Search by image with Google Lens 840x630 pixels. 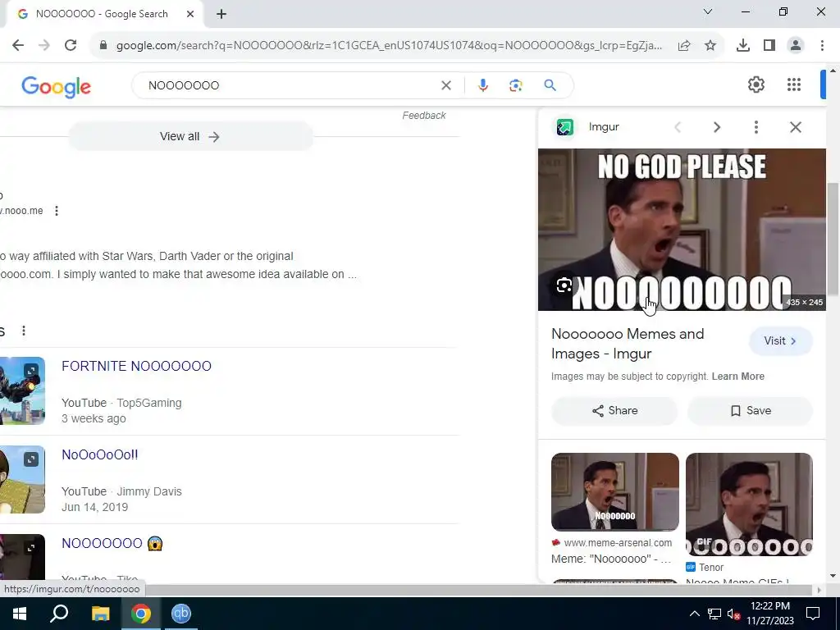515,85
